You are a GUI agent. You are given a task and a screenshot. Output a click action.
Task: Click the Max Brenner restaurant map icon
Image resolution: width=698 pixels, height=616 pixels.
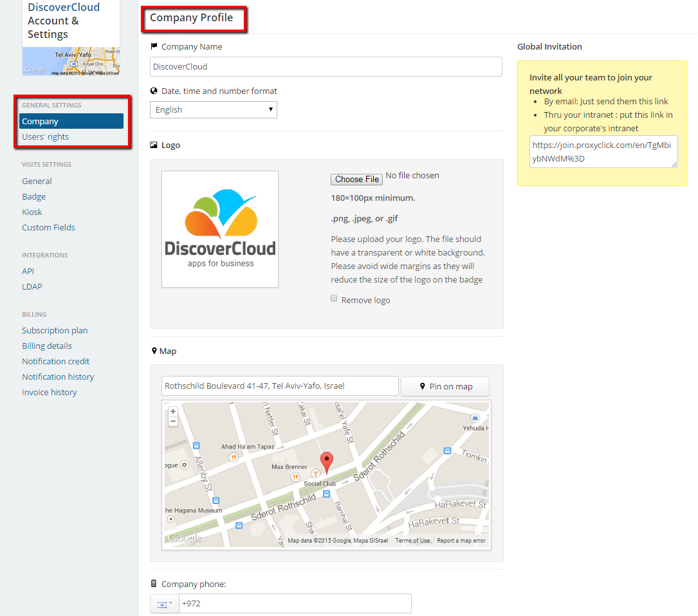click(295, 477)
